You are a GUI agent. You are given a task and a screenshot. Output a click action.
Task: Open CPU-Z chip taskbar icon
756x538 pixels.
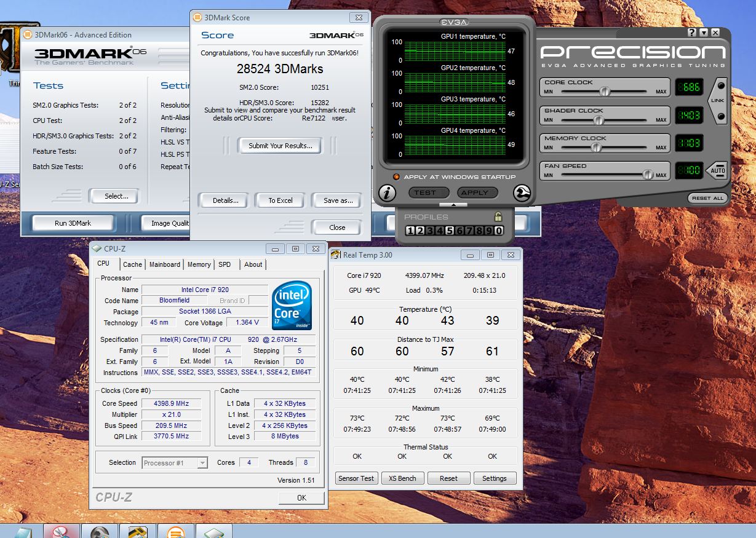(x=214, y=532)
